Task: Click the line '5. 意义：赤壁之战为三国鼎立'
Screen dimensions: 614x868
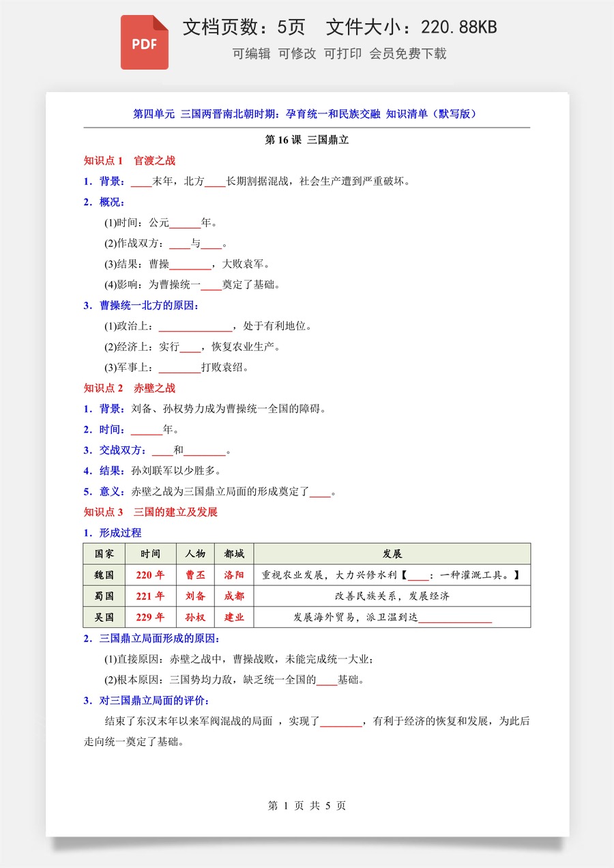Action: pos(210,491)
